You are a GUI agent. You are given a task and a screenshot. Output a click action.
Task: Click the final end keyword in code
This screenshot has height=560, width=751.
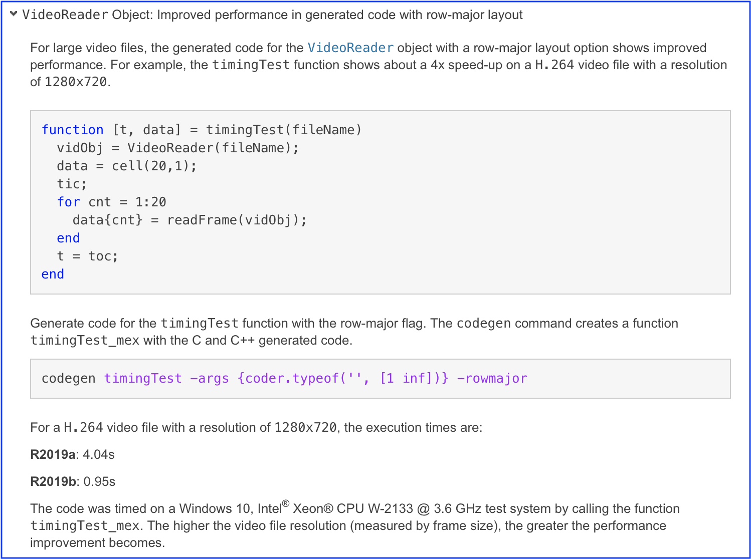(53, 274)
